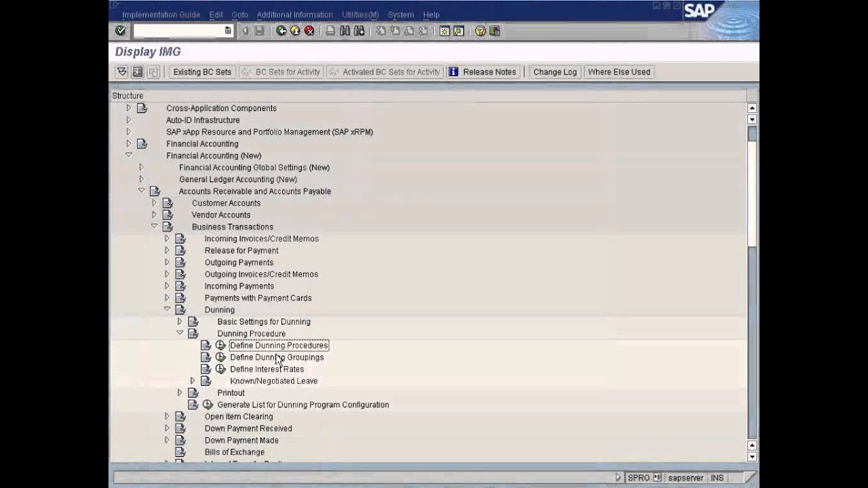Viewport: 868px width, 488px height.
Task: Open the Release Notes button
Action: (483, 72)
